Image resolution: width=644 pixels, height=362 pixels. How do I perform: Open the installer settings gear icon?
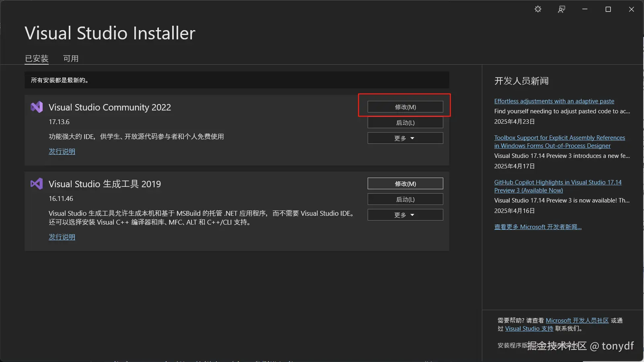point(538,9)
